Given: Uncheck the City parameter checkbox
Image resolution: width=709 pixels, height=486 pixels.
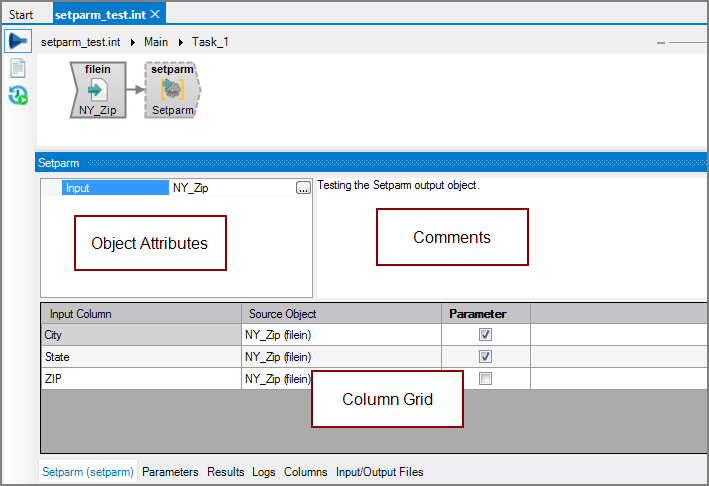Looking at the screenshot, I should pos(485,335).
